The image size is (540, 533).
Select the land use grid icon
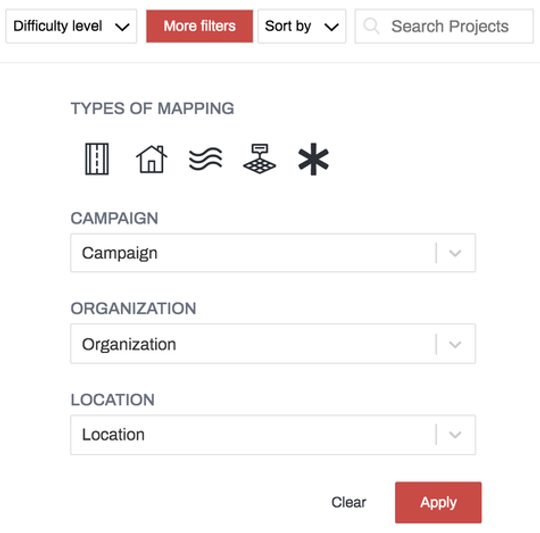pos(259,159)
